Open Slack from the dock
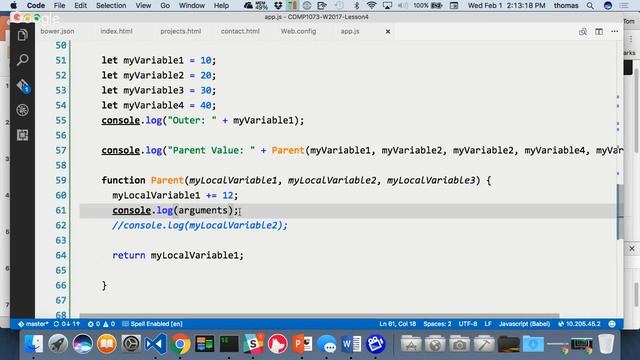 click(253, 344)
